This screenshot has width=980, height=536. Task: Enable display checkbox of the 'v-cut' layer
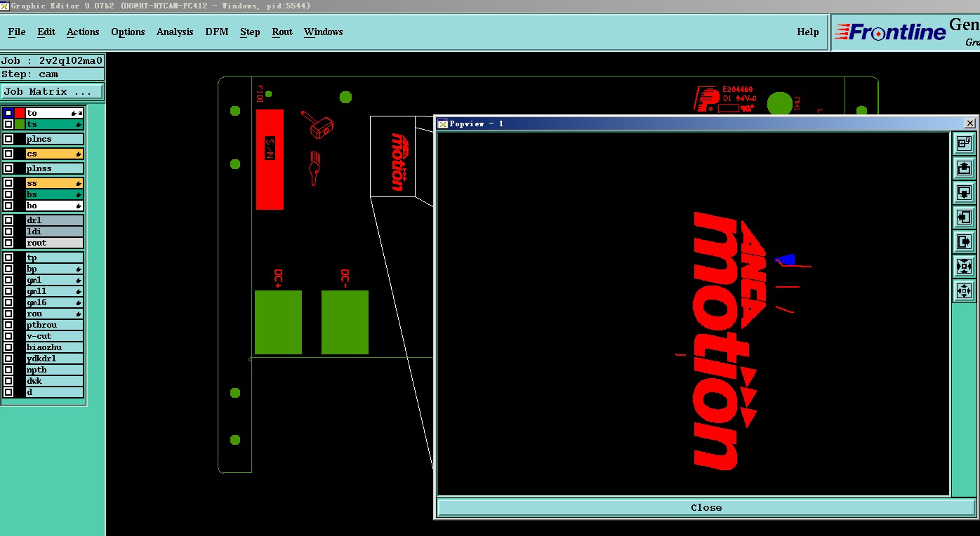pyautogui.click(x=8, y=336)
